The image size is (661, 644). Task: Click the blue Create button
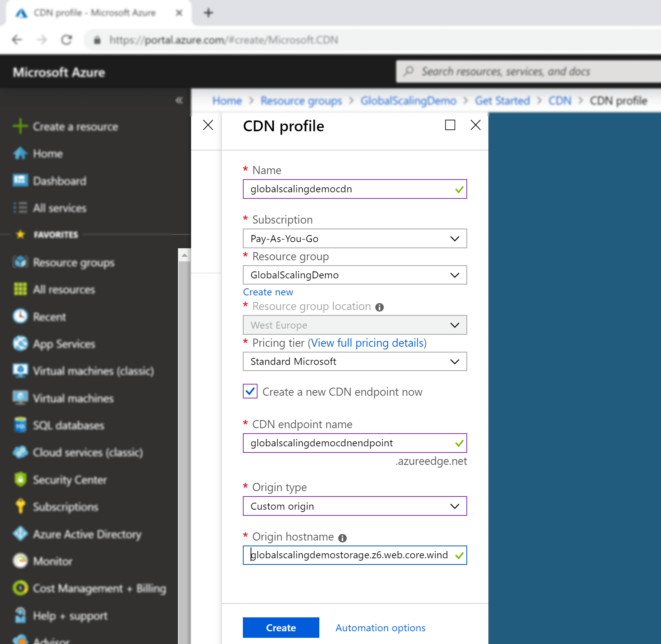[281, 628]
